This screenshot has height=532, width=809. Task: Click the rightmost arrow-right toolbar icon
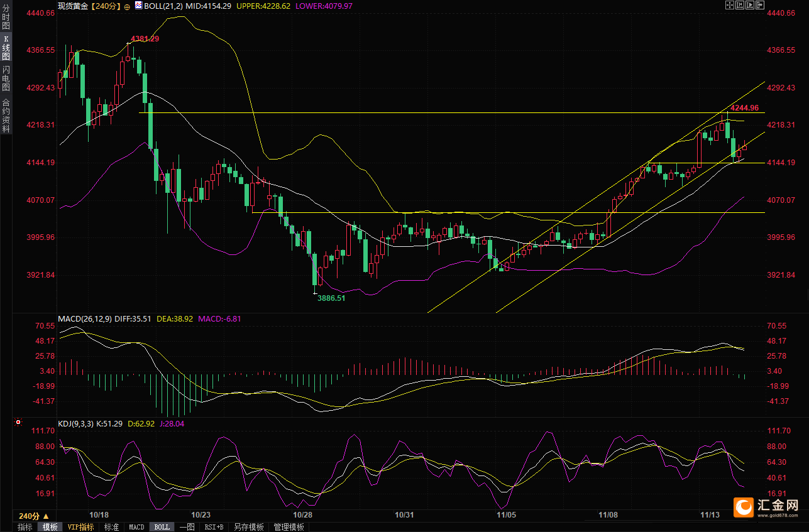click(759, 5)
